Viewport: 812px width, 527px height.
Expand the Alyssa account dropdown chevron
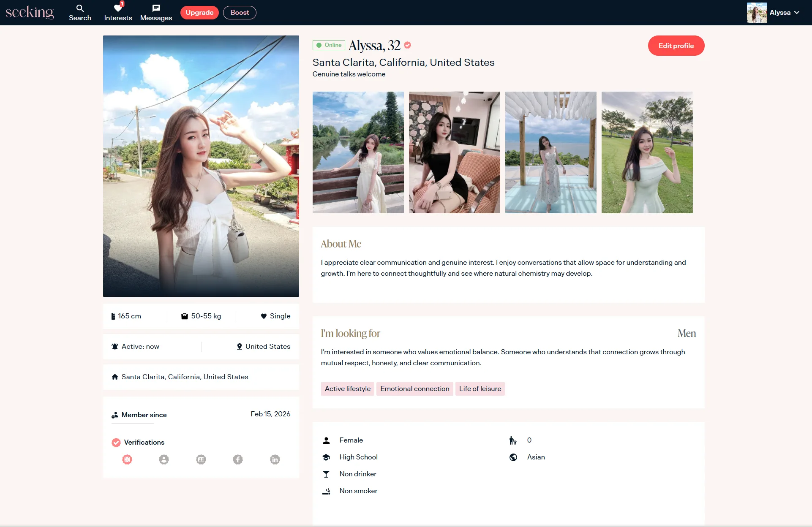point(797,13)
